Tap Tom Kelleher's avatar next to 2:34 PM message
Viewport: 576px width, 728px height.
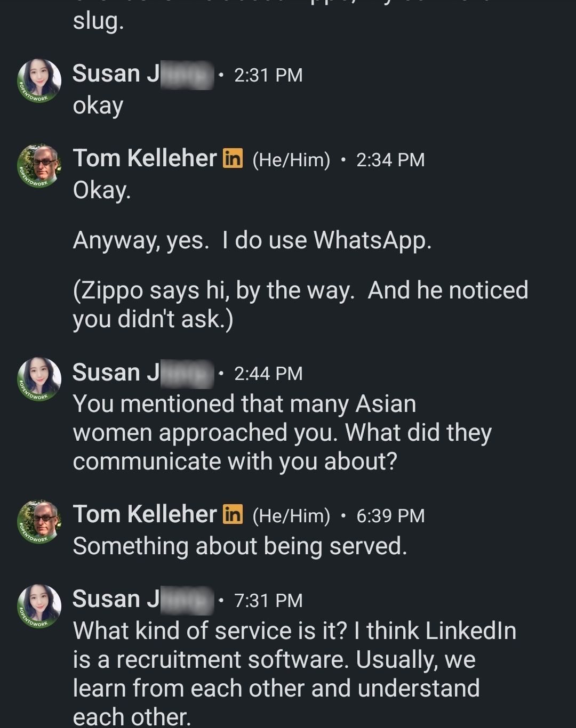point(39,166)
